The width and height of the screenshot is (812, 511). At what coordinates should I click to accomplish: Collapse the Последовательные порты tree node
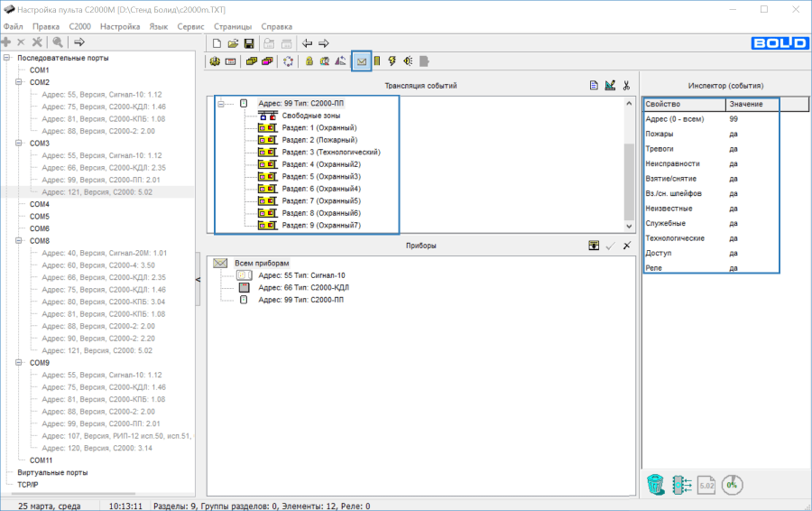[7, 58]
